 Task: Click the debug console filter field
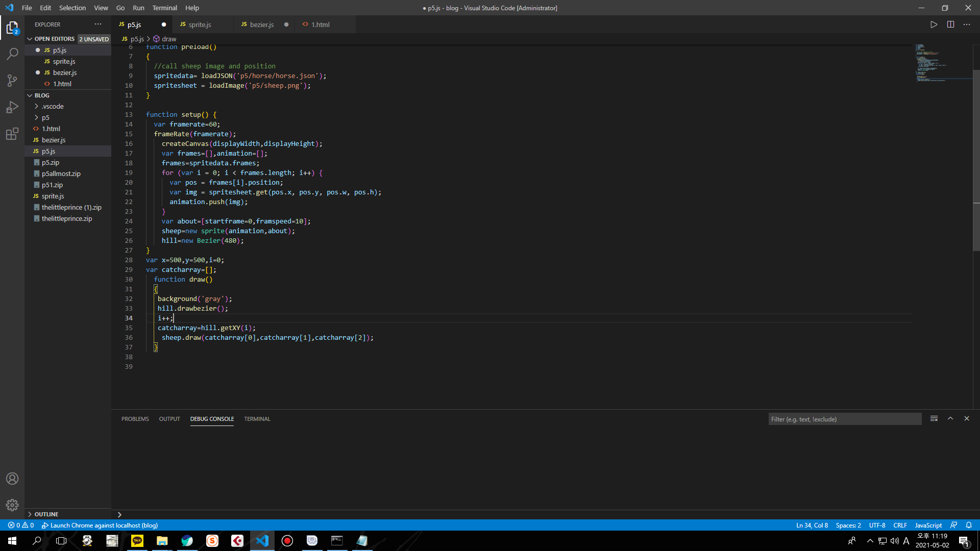pyautogui.click(x=844, y=419)
